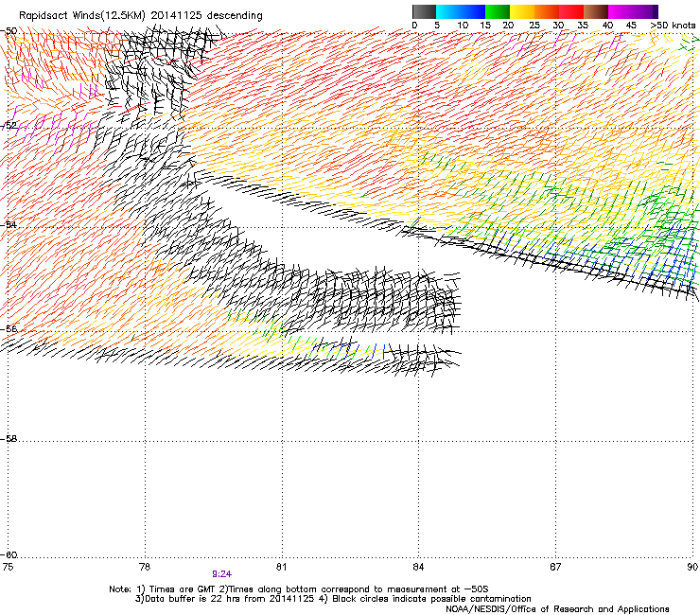Click the '90' longitude axis label
This screenshot has width=700, height=615.
(692, 567)
